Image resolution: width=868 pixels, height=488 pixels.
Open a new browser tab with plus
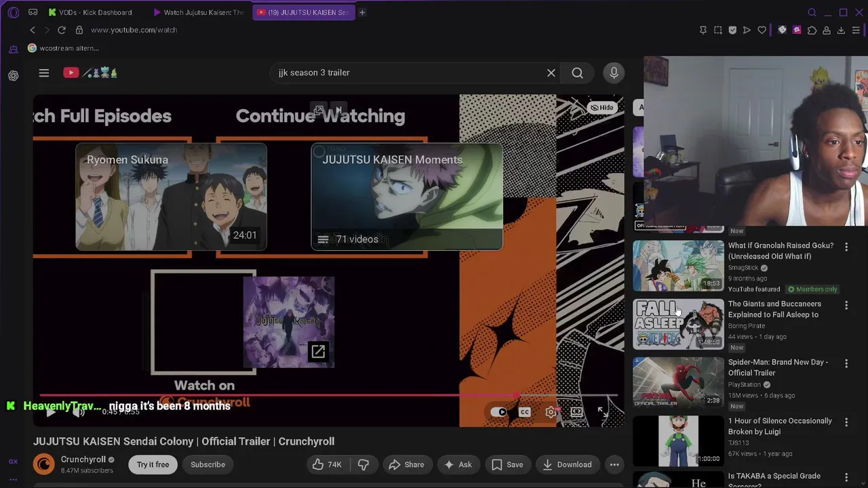pos(362,12)
